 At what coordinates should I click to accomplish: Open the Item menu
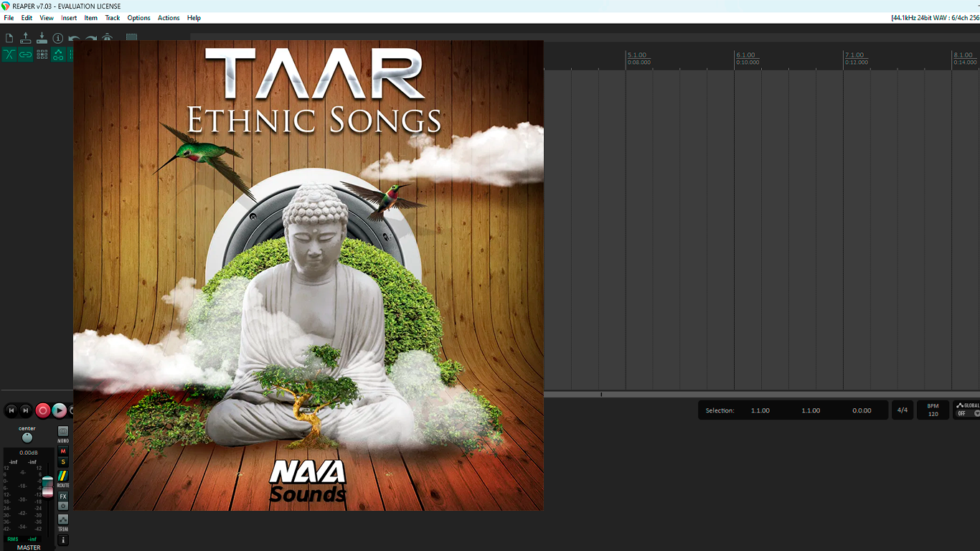click(91, 18)
